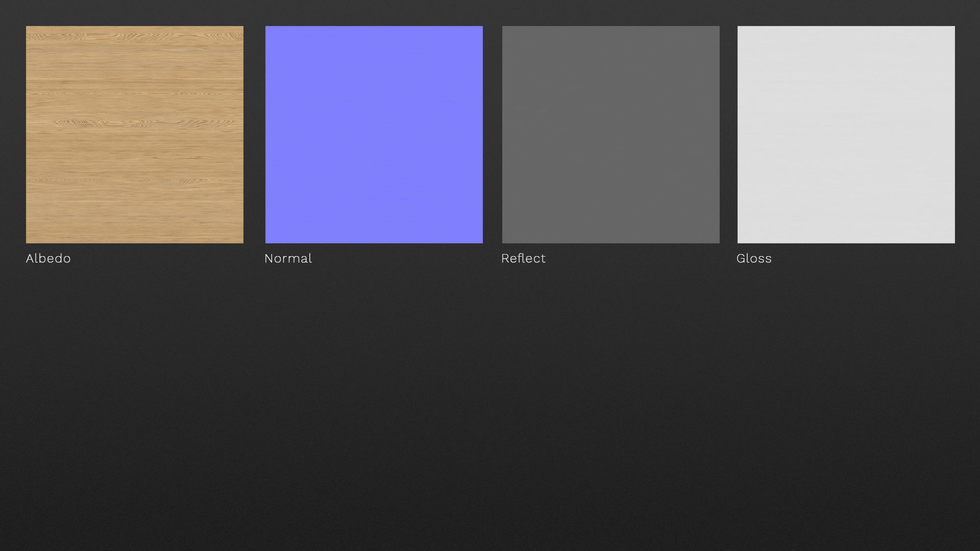The height and width of the screenshot is (551, 980).
Task: Open the dark gray Reflect map thumbnail
Action: point(610,134)
